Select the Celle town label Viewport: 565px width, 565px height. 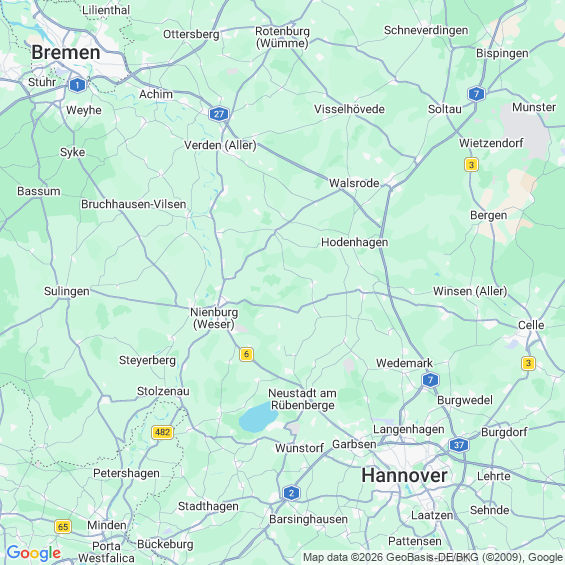(x=531, y=325)
